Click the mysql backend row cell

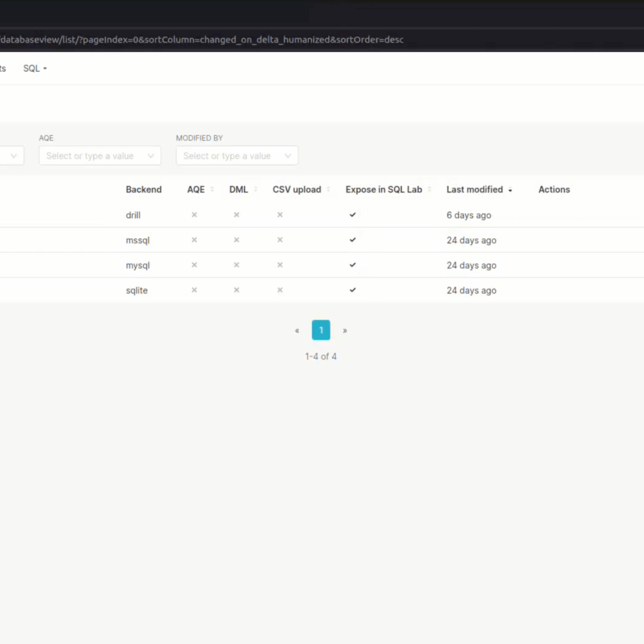tap(138, 265)
